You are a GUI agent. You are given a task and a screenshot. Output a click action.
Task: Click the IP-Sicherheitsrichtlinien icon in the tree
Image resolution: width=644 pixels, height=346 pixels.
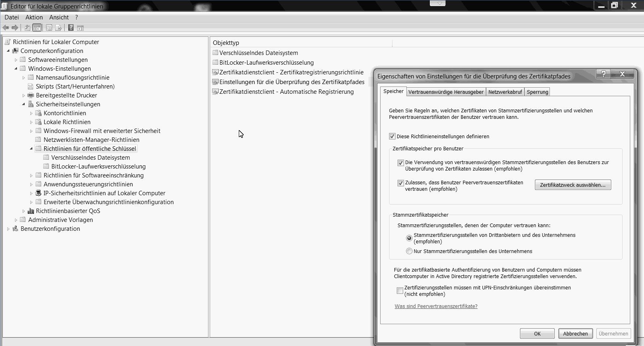pos(38,193)
